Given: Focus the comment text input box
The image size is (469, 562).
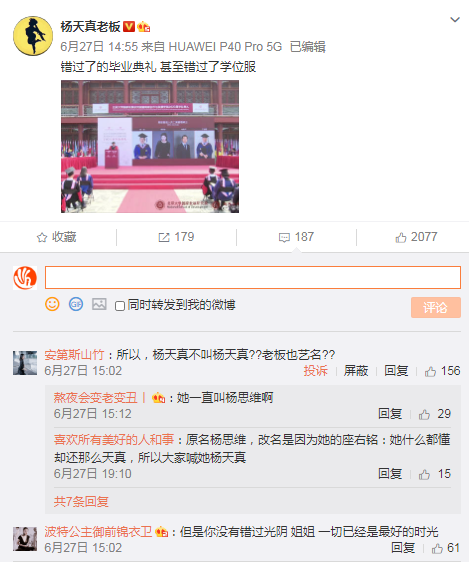Looking at the screenshot, I should [253, 277].
